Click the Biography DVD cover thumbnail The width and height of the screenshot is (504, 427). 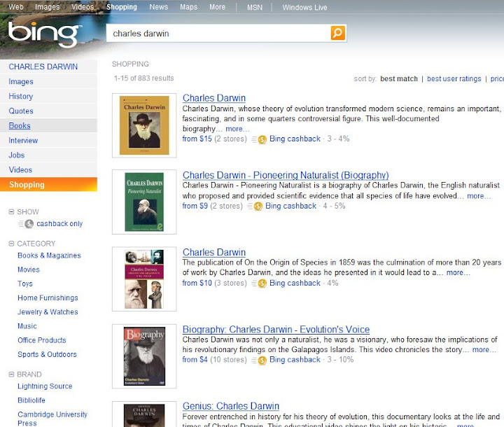[144, 356]
